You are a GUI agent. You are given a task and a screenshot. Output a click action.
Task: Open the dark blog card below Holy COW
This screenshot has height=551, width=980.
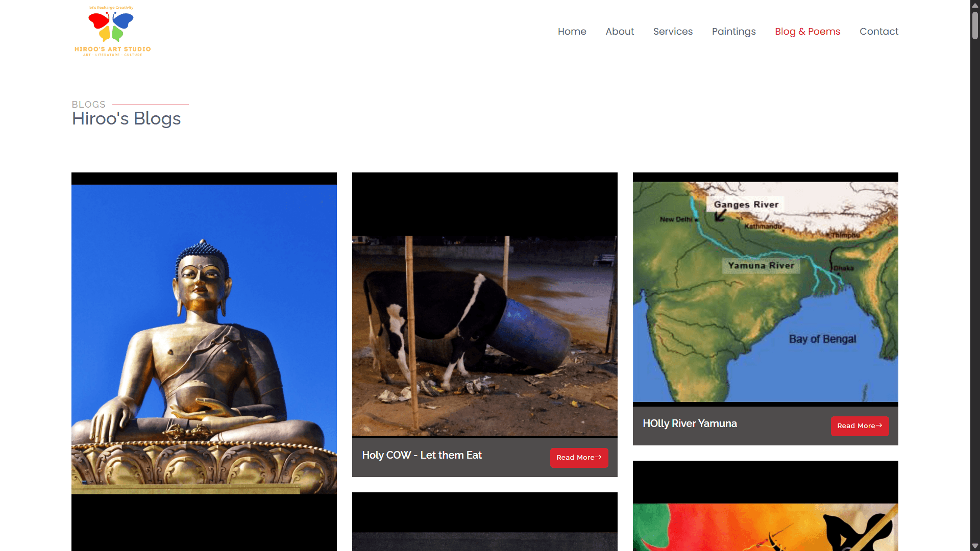coord(485,521)
